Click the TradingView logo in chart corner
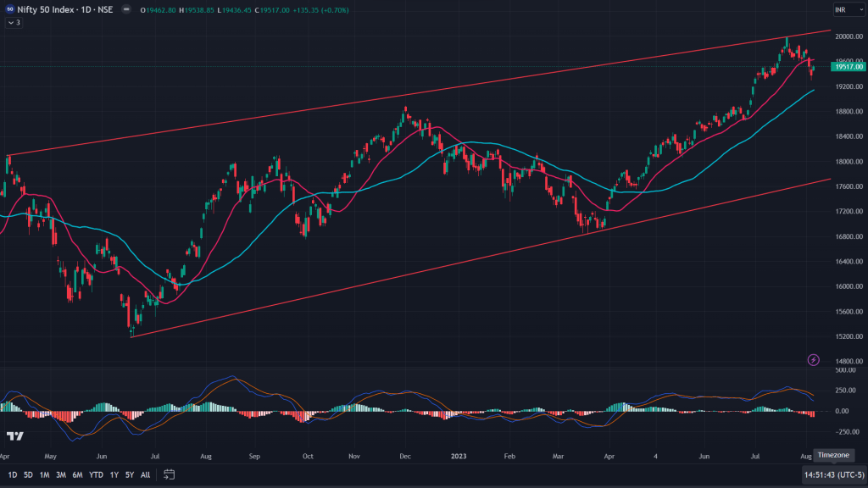Viewport: 868px width, 488px height. [14, 436]
